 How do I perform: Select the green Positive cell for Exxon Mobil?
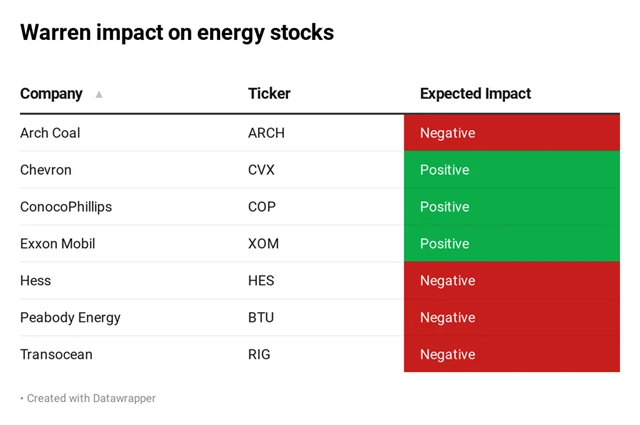[511, 244]
